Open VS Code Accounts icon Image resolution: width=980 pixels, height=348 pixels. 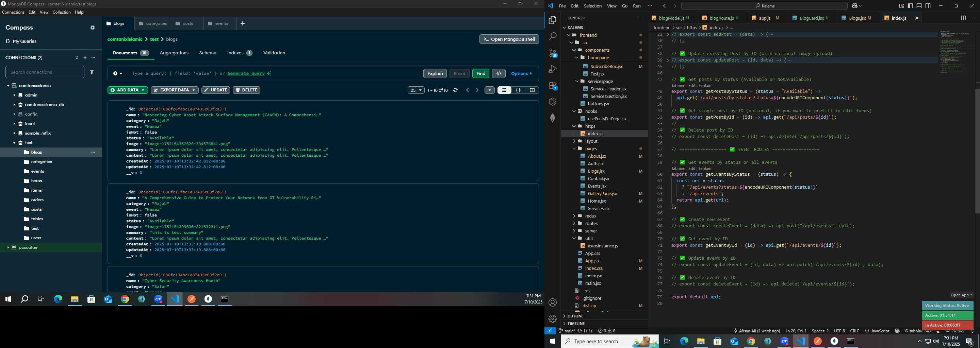(x=552, y=303)
